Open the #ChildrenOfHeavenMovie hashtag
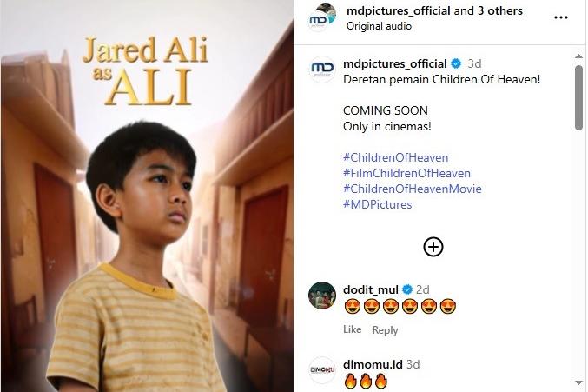 (x=412, y=189)
